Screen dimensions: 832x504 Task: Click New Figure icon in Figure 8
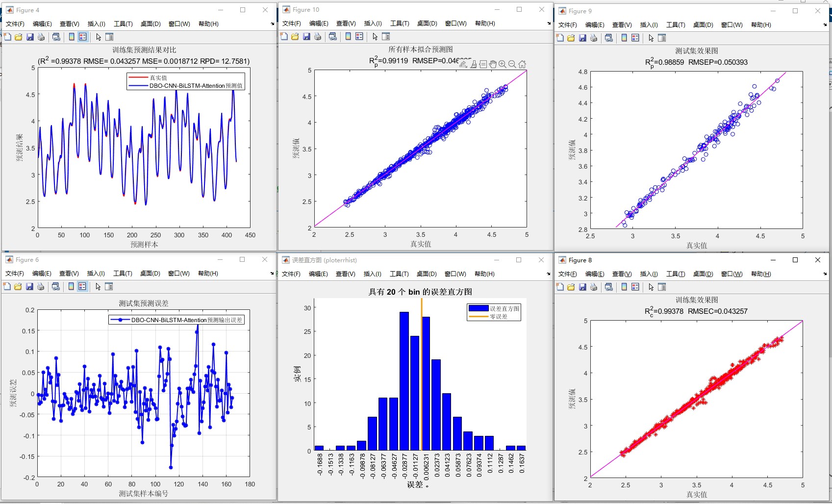click(560, 287)
